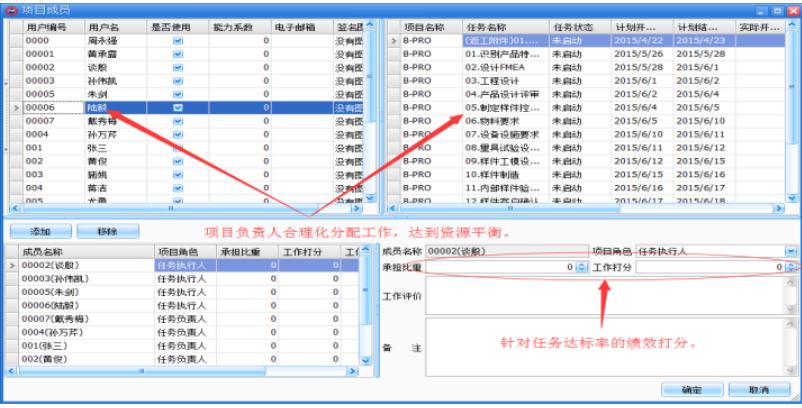Select task row 02.设计FMEA
This screenshot has height=408, width=802.
click(x=587, y=67)
